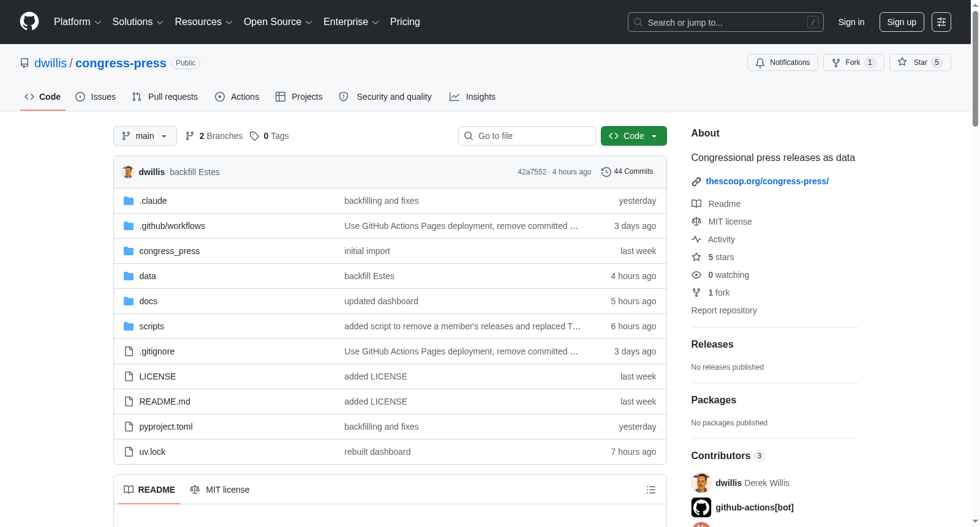The height and width of the screenshot is (527, 980).
Task: Open the Releases section heading
Action: coord(712,345)
